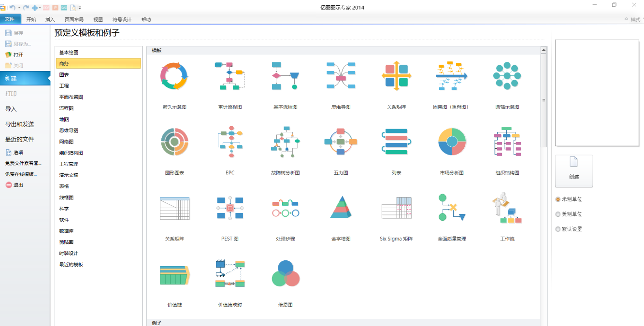
Task: Open the 箭头示意图 template
Action: click(174, 77)
